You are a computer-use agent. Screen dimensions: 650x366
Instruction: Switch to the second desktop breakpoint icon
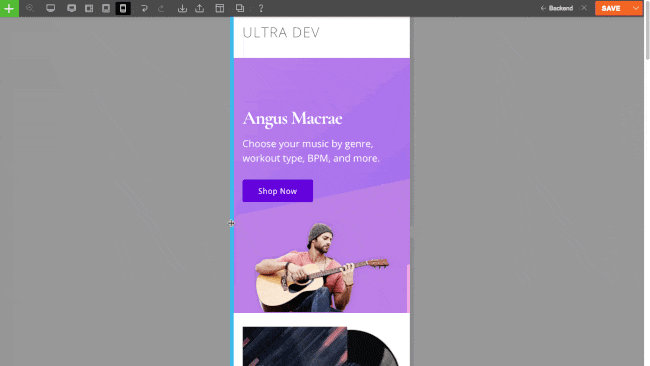pyautogui.click(x=72, y=8)
